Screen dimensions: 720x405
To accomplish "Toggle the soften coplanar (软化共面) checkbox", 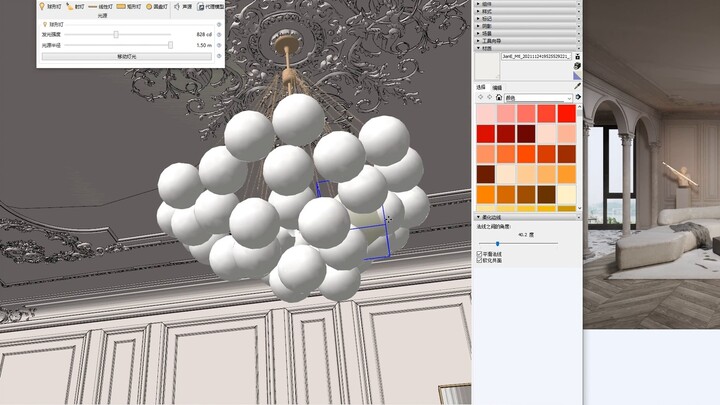I will point(479,261).
